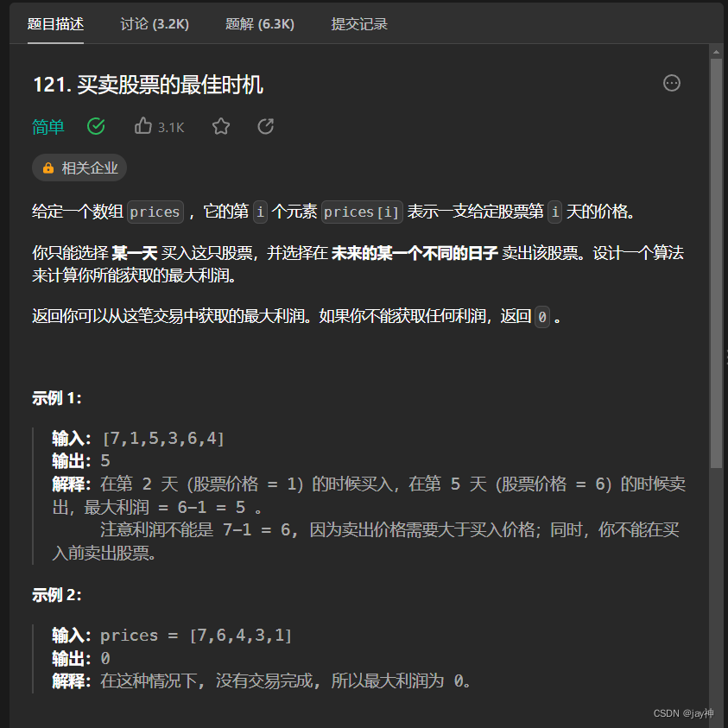The image size is (728, 728).
Task: Click the share icon next to the star
Action: point(265,126)
